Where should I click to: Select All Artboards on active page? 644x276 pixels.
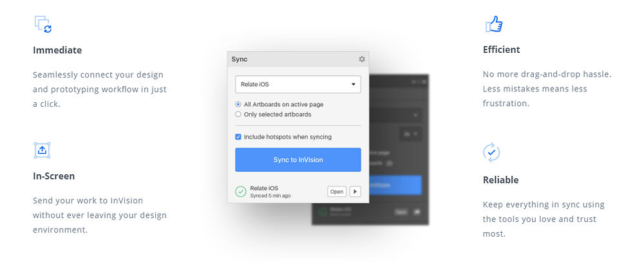click(x=238, y=105)
